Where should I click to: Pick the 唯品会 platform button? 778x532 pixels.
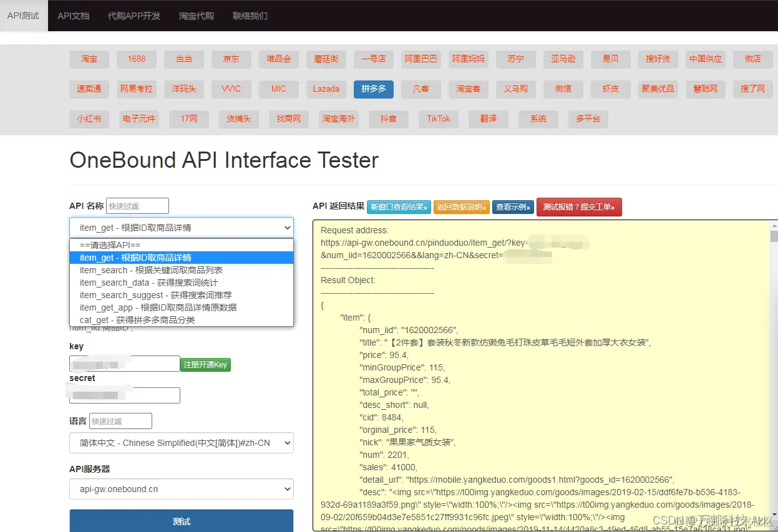click(279, 59)
